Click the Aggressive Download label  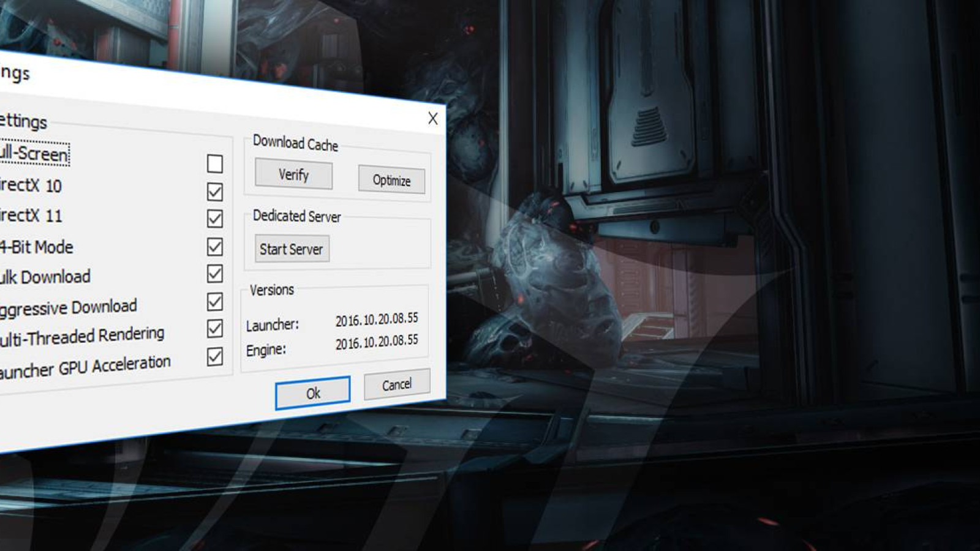[x=68, y=307]
